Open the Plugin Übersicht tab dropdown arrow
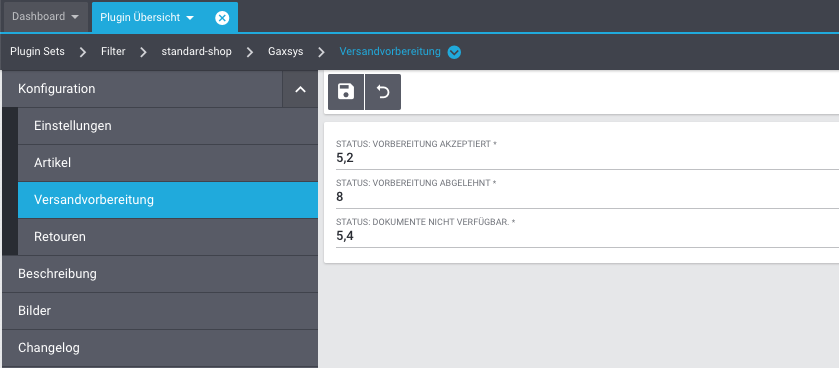 [190, 18]
